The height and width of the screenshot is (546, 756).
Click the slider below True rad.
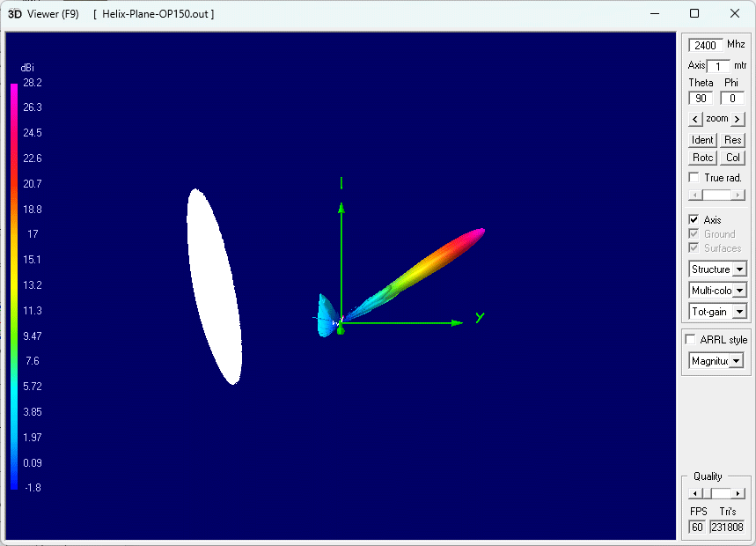(x=716, y=193)
